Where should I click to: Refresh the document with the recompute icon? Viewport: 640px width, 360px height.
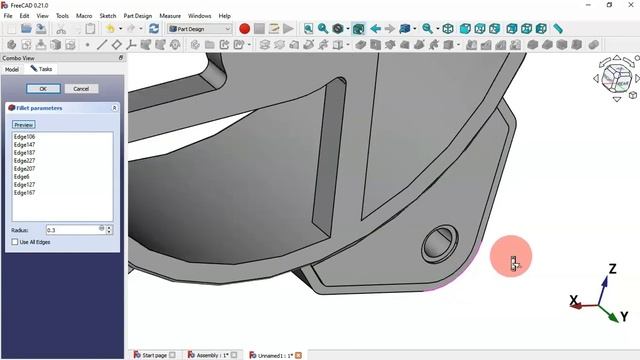point(154,29)
